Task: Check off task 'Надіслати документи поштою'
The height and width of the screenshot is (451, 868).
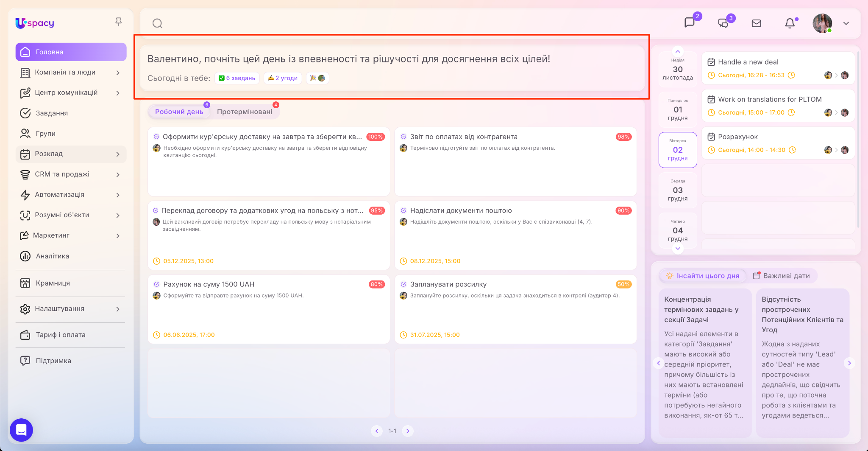Action: (403, 210)
